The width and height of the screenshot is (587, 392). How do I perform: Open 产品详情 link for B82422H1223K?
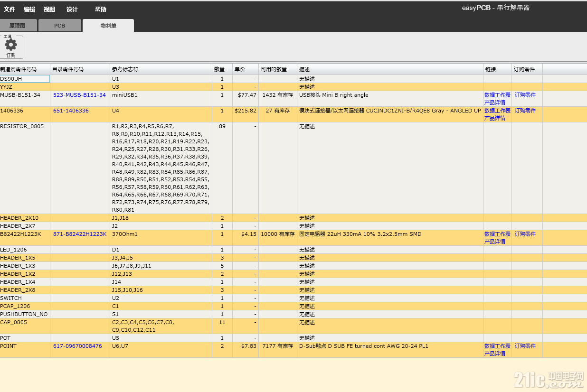[495, 242]
